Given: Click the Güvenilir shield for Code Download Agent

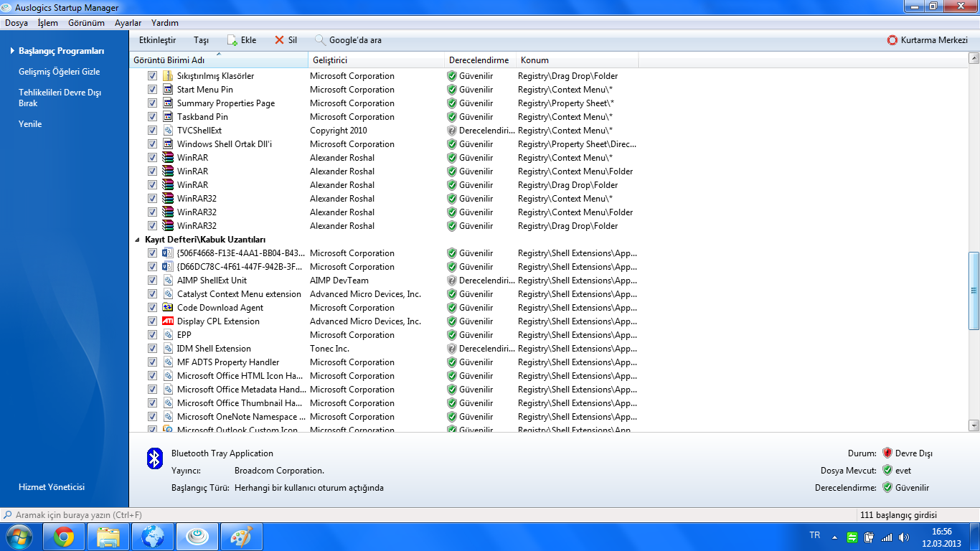Looking at the screenshot, I should tap(452, 308).
